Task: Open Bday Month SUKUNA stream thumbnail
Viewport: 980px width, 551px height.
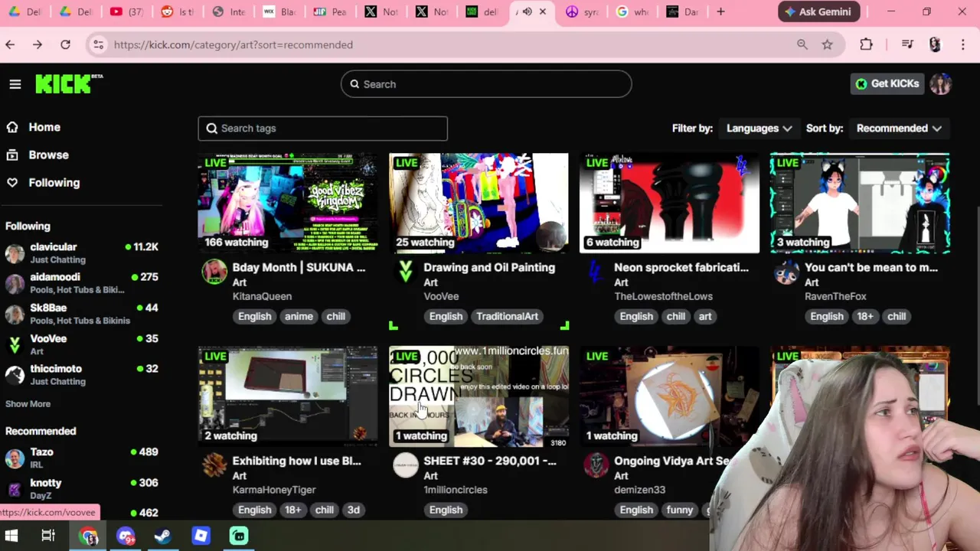Action: (288, 203)
